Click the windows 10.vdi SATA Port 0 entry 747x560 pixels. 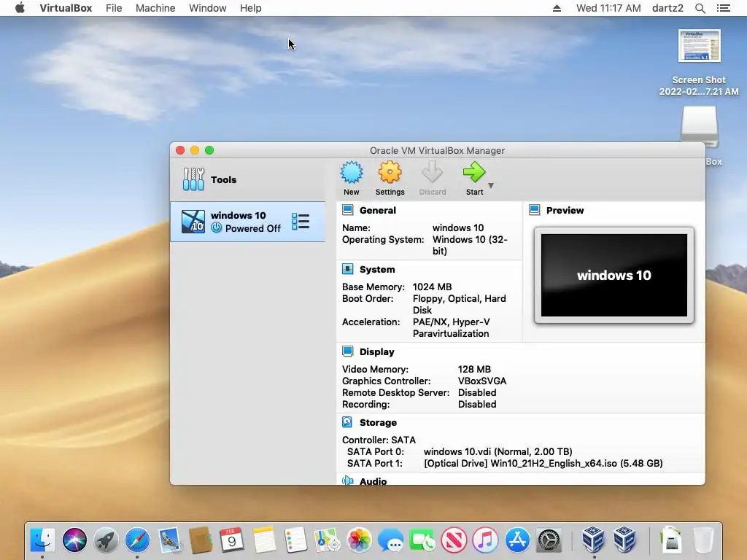point(498,451)
